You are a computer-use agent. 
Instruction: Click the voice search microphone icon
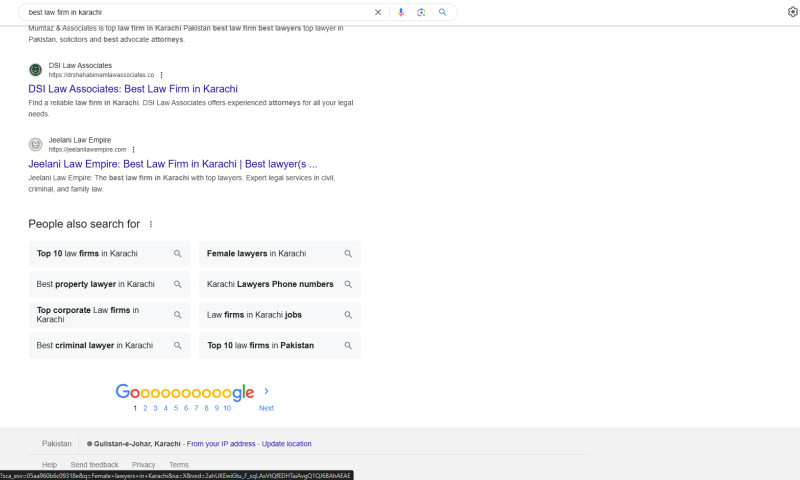401,12
